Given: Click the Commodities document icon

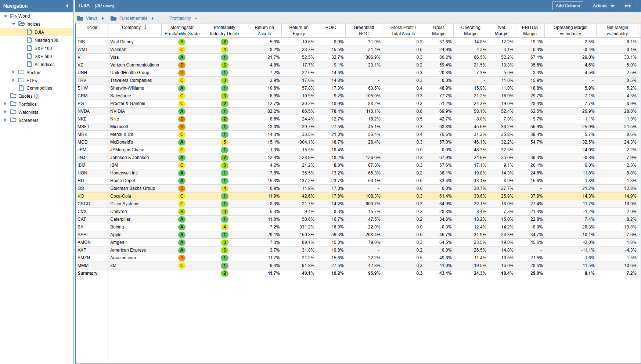Looking at the screenshot, I should (x=22, y=88).
